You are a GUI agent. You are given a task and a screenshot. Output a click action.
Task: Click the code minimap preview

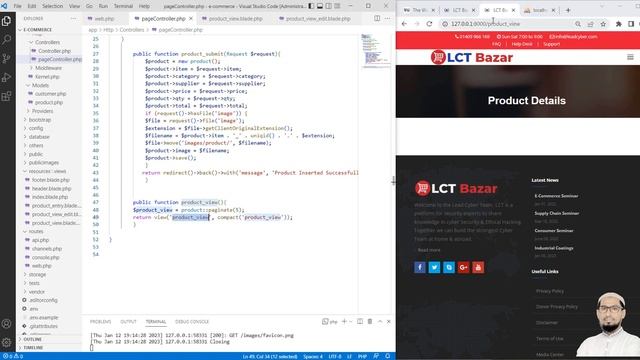(375, 50)
